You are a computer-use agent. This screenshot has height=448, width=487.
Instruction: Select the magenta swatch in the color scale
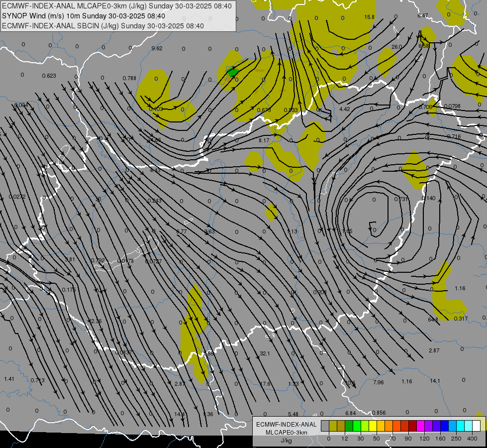pos(420,426)
